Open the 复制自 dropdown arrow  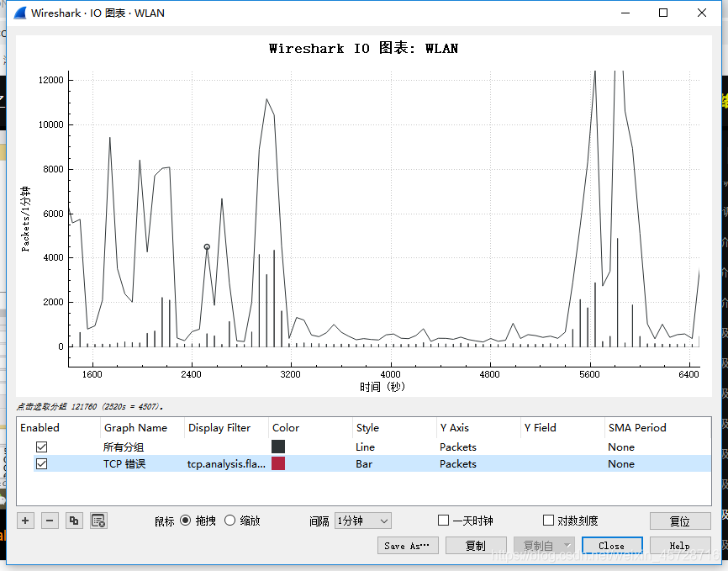pyautogui.click(x=567, y=546)
